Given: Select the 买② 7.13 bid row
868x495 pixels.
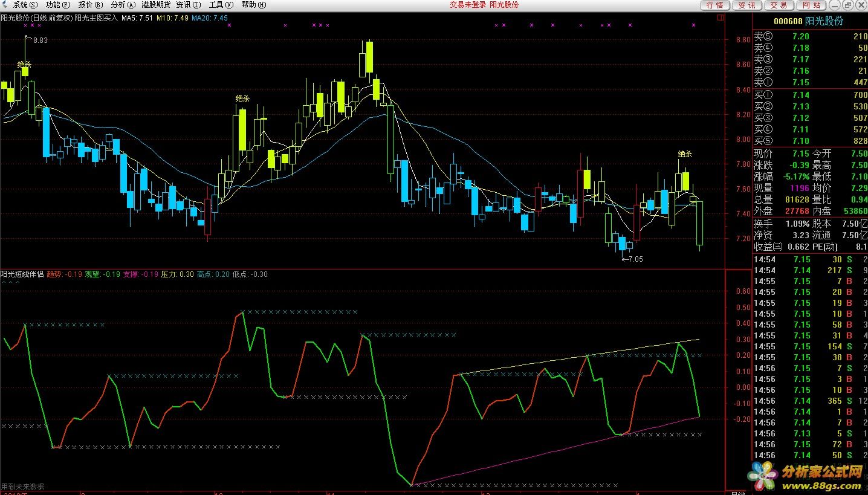Looking at the screenshot, I should (810, 106).
